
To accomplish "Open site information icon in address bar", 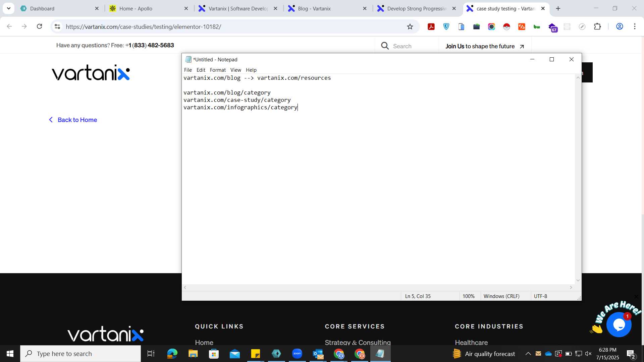I will pos(57,26).
